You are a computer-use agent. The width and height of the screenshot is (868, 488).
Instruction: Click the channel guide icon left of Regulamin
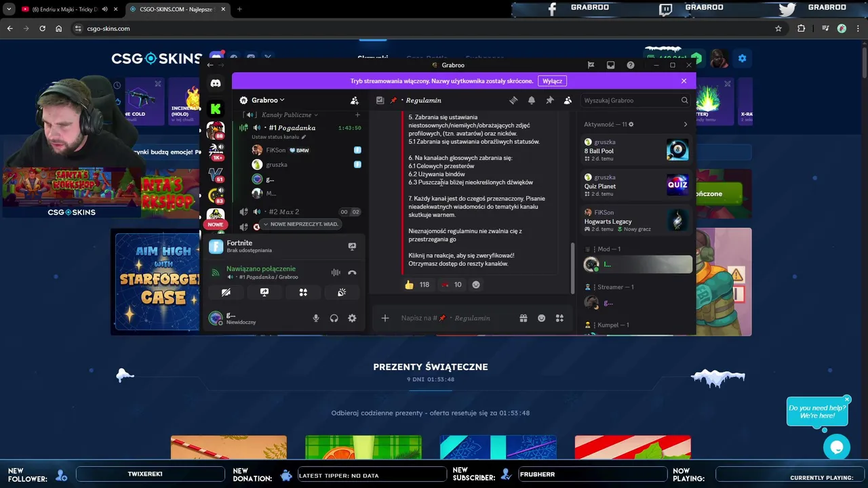tap(380, 100)
